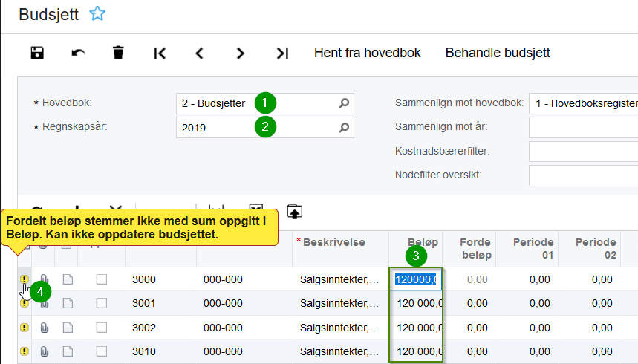Open the Hovedbok lookup magnifier
The image size is (638, 364).
[344, 103]
